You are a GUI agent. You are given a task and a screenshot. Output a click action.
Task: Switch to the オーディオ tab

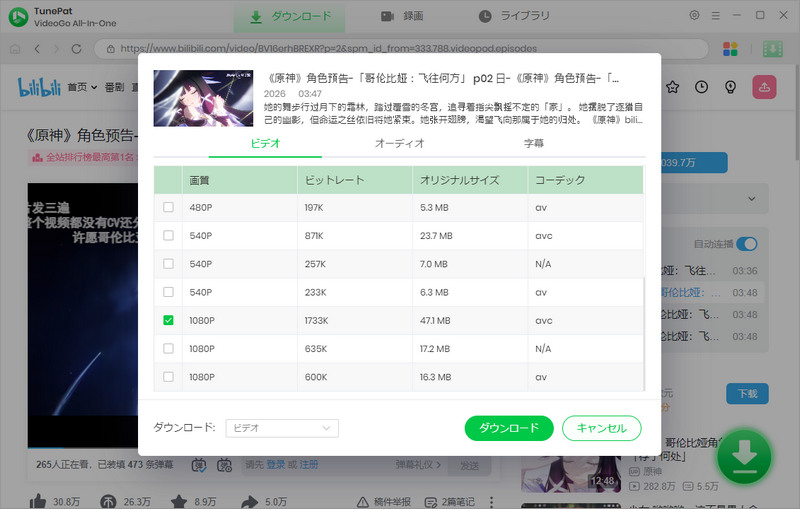pos(399,143)
